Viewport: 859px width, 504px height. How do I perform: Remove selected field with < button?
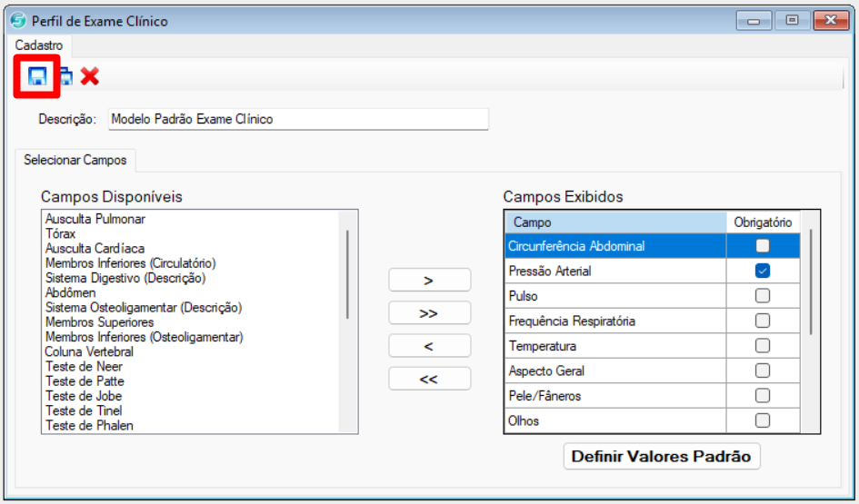tap(429, 346)
